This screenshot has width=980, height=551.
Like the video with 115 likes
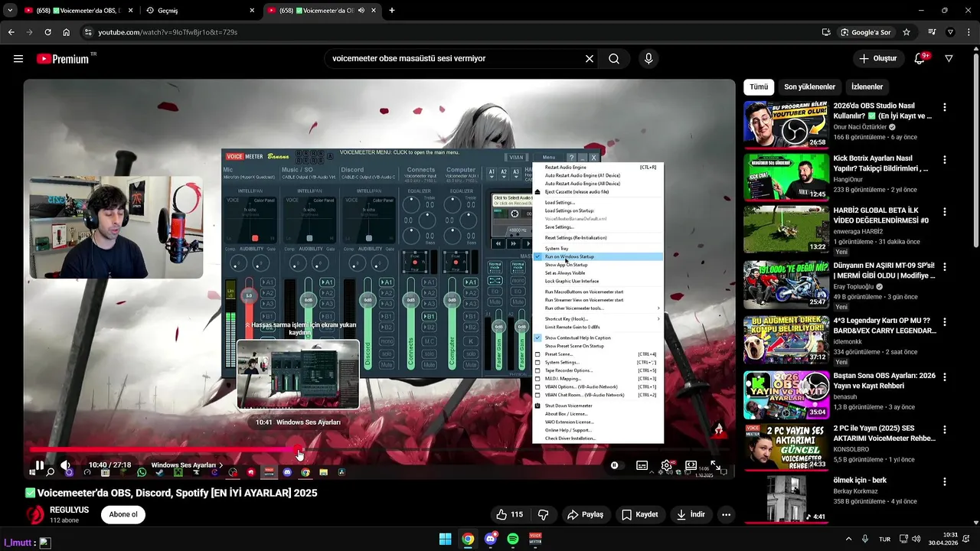tap(509, 514)
